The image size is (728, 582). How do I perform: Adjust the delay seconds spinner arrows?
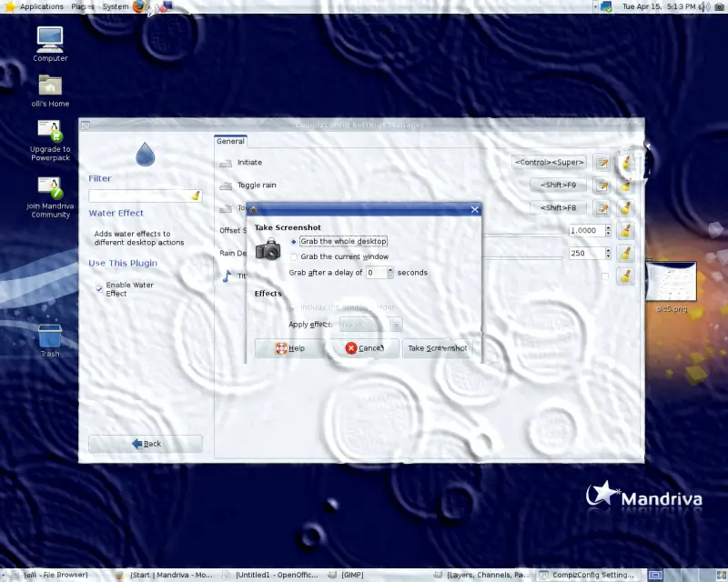[390, 273]
